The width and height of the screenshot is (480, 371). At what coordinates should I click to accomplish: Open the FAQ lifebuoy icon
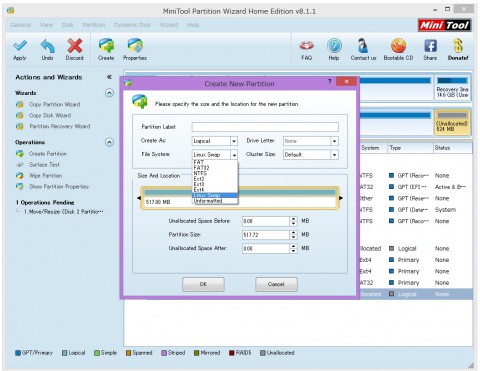[x=307, y=46]
